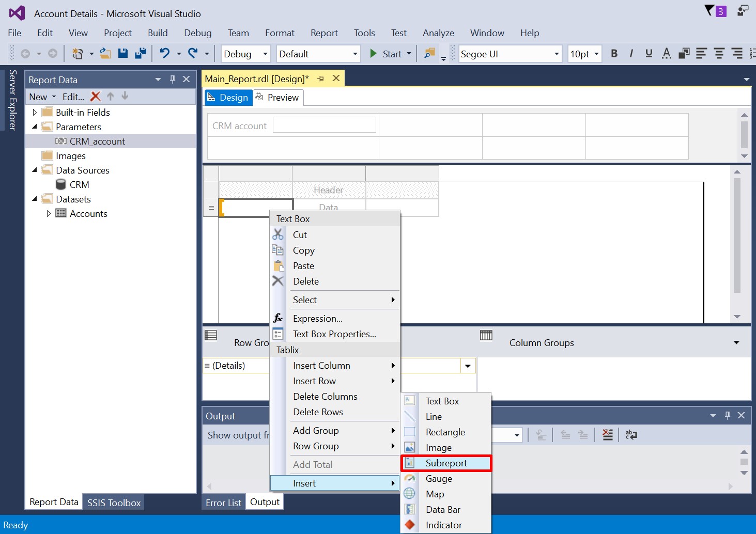Open the Server Explorer side tab
The width and height of the screenshot is (756, 534).
click(x=12, y=100)
